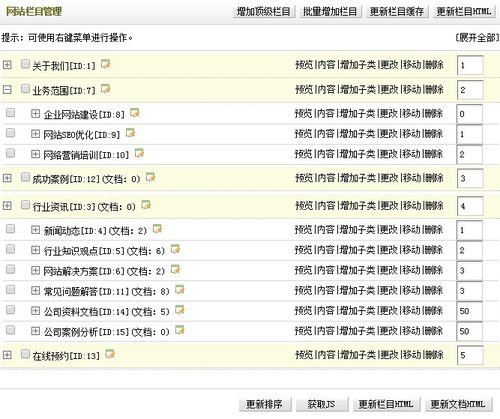Viewport: 500px width, 419px height.
Task: Expand the 行业知识观点 subcategory node
Action: pyautogui.click(x=35, y=250)
